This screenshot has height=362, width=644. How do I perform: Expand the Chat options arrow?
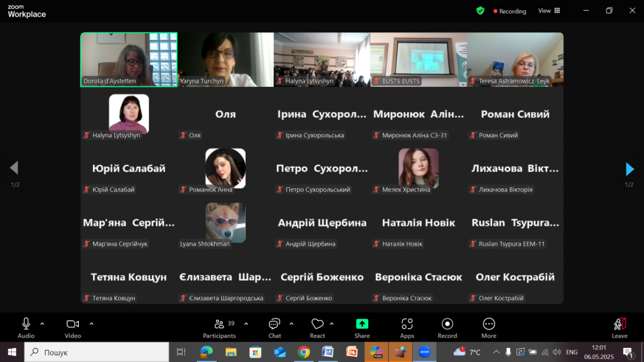click(x=291, y=324)
